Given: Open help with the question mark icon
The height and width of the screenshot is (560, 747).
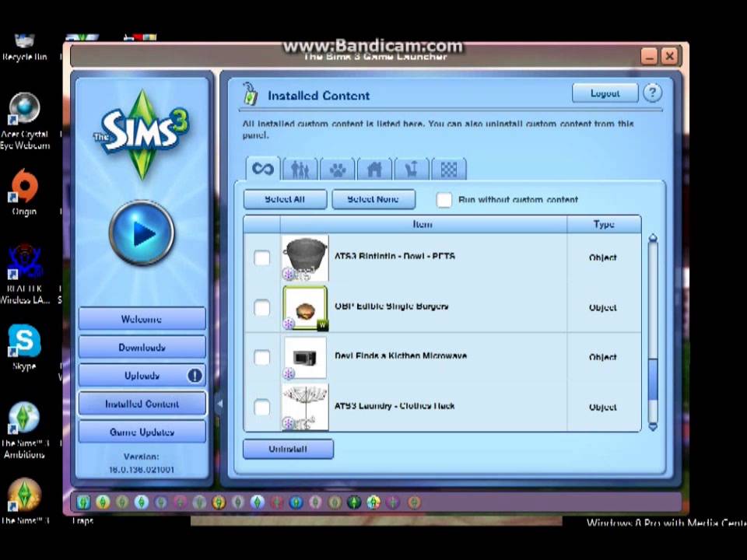Looking at the screenshot, I should click(652, 93).
